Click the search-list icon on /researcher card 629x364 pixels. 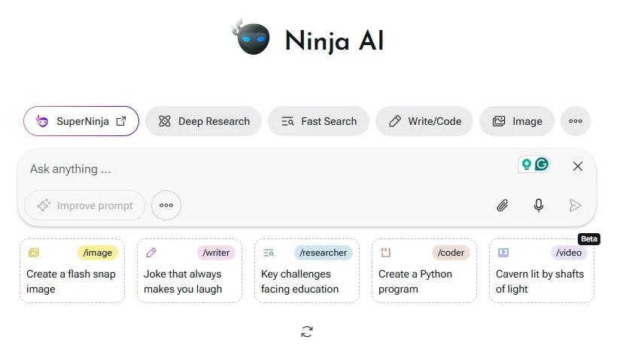tap(269, 253)
